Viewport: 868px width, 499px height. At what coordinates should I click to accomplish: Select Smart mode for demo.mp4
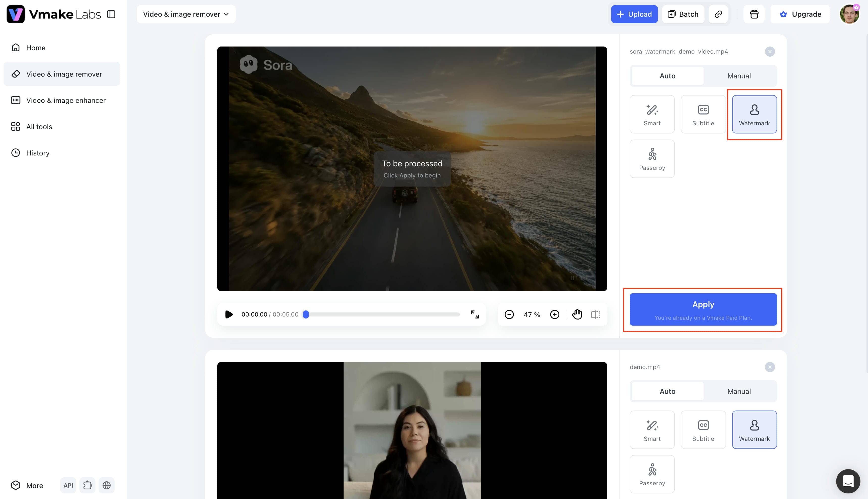coord(652,429)
